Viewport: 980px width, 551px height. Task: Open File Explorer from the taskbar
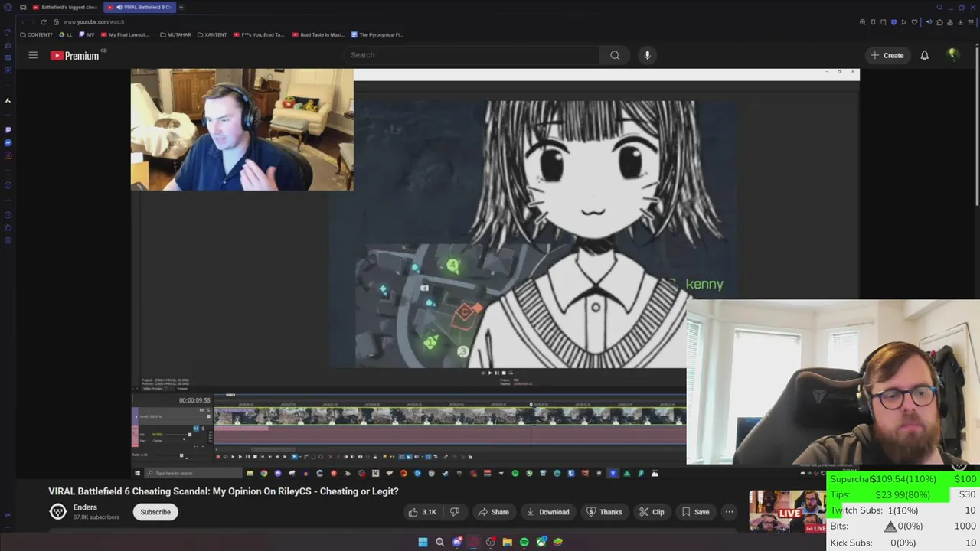click(x=507, y=542)
